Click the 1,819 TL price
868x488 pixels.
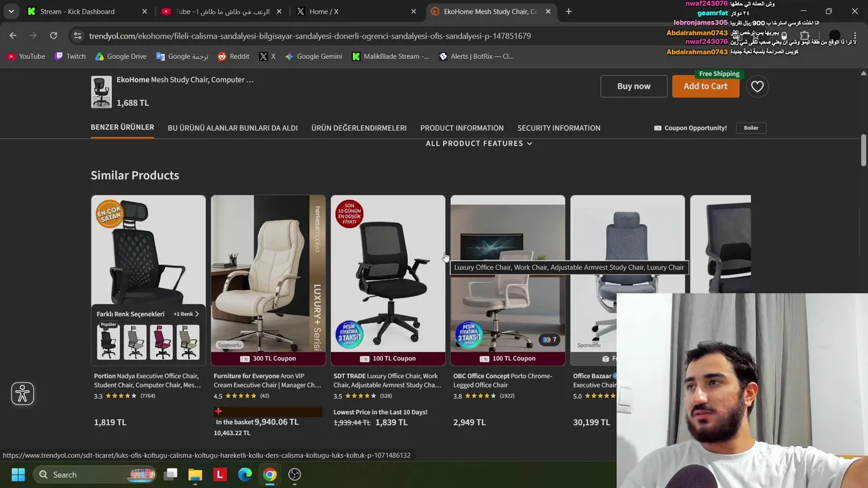pyautogui.click(x=110, y=422)
